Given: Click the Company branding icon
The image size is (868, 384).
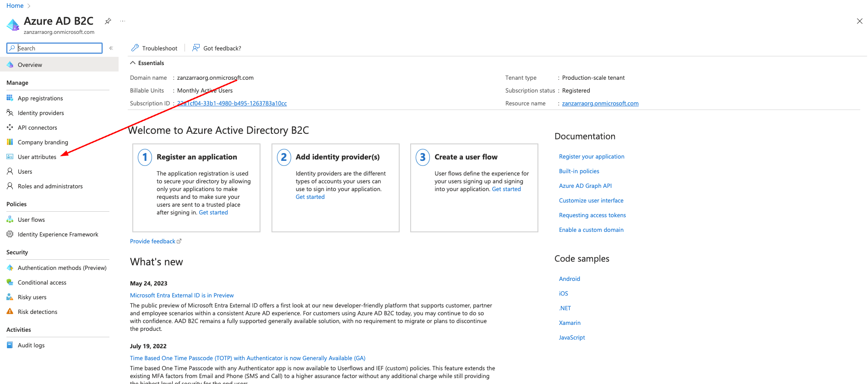Looking at the screenshot, I should (10, 142).
